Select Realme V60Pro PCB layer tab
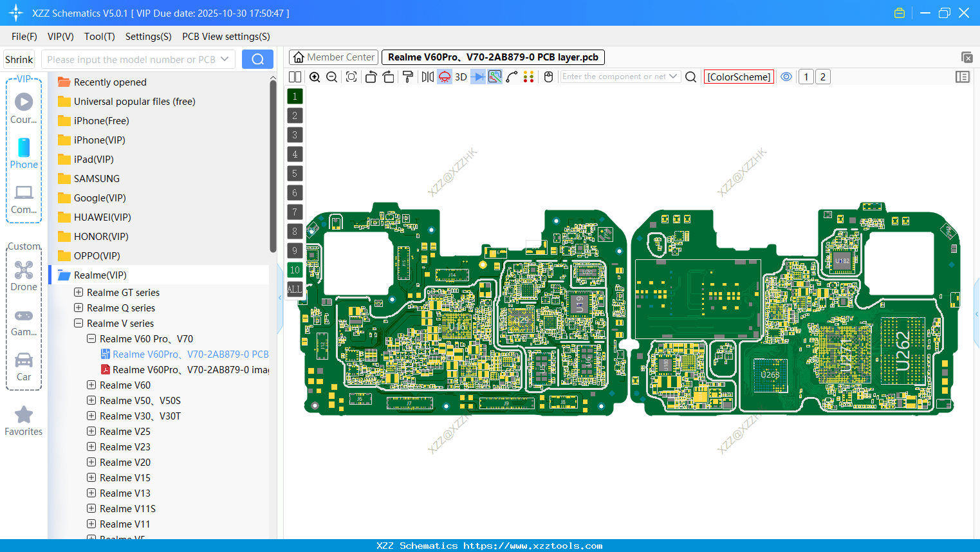980x552 pixels. [493, 57]
